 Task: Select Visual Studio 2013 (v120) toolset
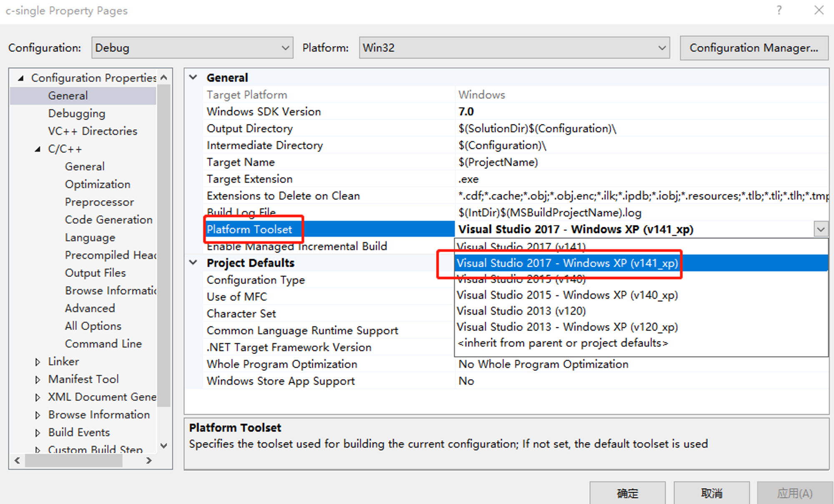point(641,311)
